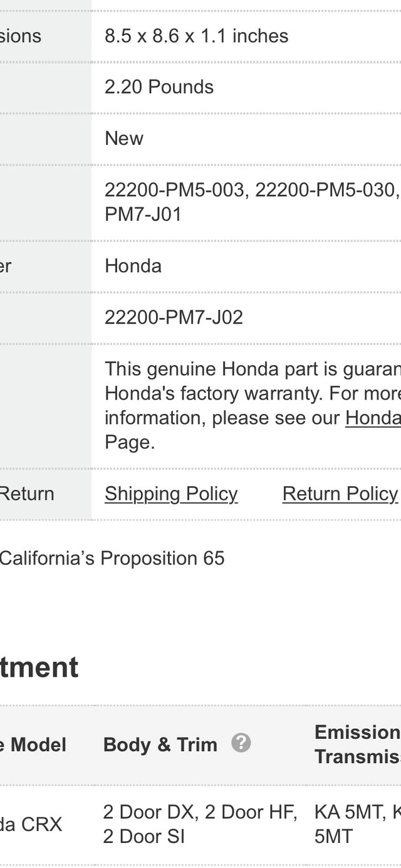
Task: Follow the underlined Honda warranty link
Action: coord(373,418)
